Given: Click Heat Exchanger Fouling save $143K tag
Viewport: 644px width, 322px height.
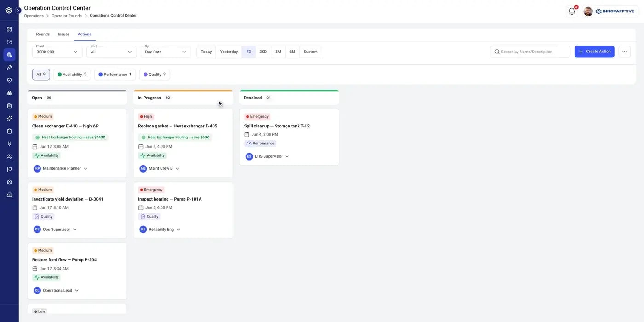Looking at the screenshot, I should (70, 138).
